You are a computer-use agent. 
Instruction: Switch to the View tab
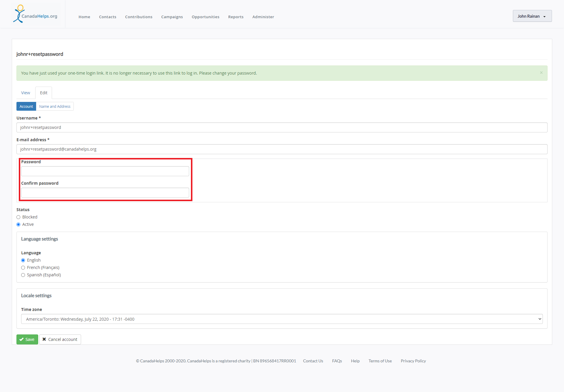coord(26,93)
